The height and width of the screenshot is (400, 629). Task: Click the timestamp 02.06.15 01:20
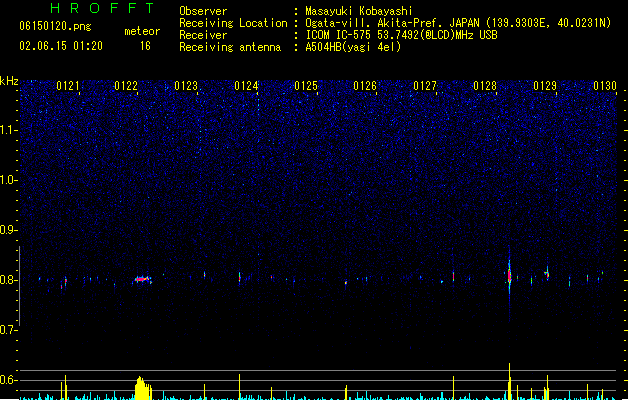click(x=61, y=46)
